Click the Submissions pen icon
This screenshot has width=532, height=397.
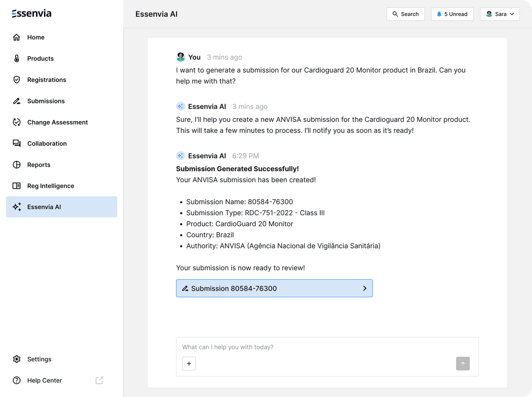[x=17, y=101]
